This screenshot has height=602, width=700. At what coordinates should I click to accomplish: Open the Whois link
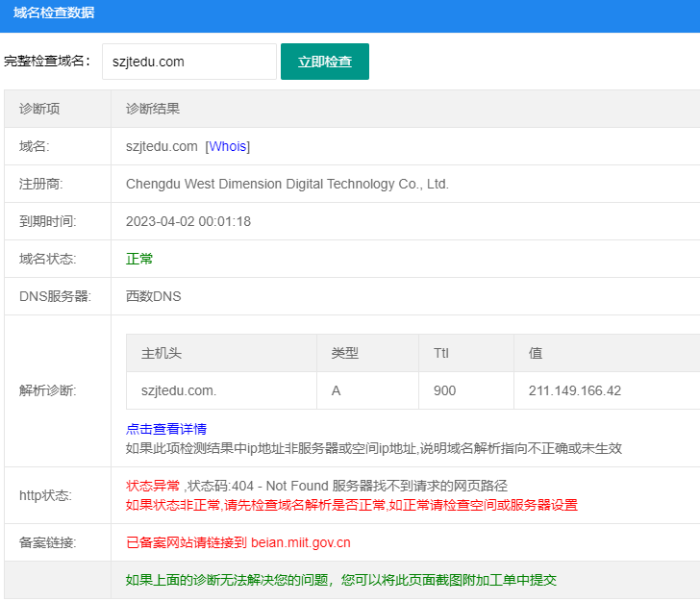(x=228, y=146)
